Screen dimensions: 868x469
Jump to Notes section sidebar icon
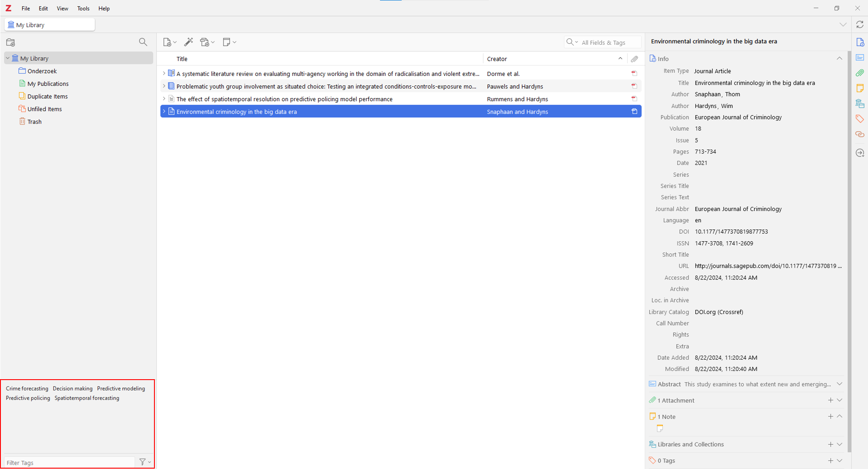(x=860, y=88)
